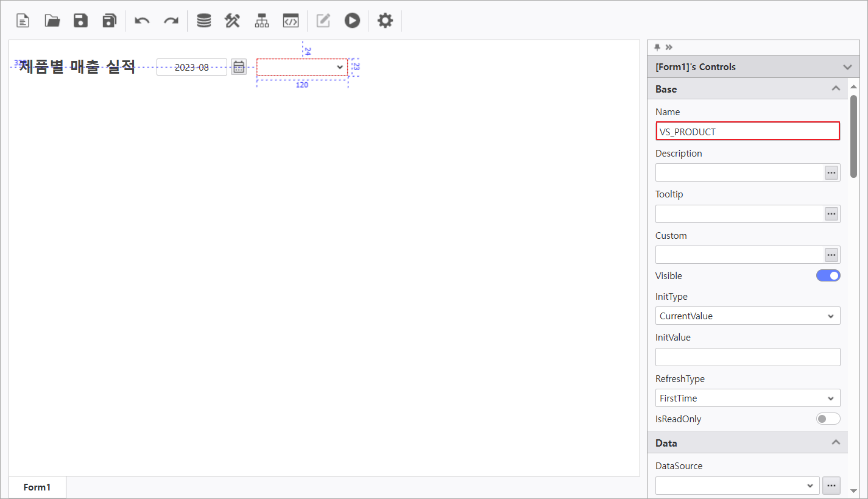Image resolution: width=868 pixels, height=499 pixels.
Task: Collapse the Base section
Action: 836,89
